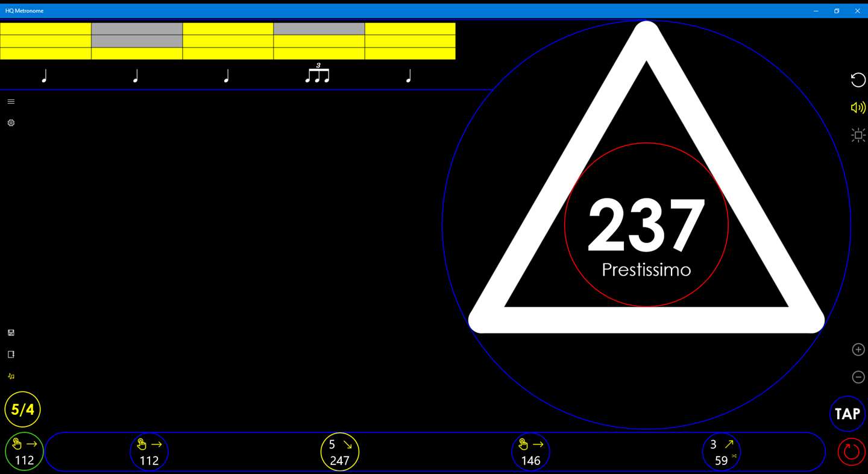Mute sound with the yellow speaker icon
The height and width of the screenshot is (474, 868).
coord(858,107)
